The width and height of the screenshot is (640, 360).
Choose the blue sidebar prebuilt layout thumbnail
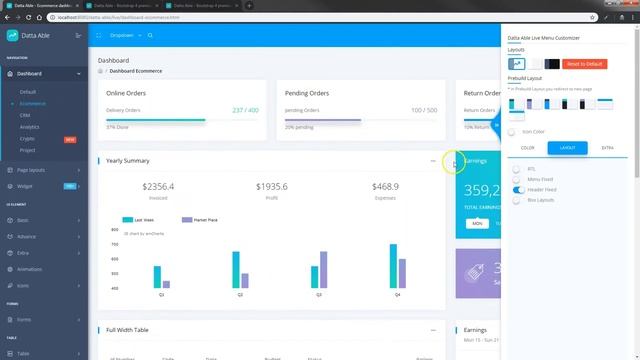[x=552, y=104]
